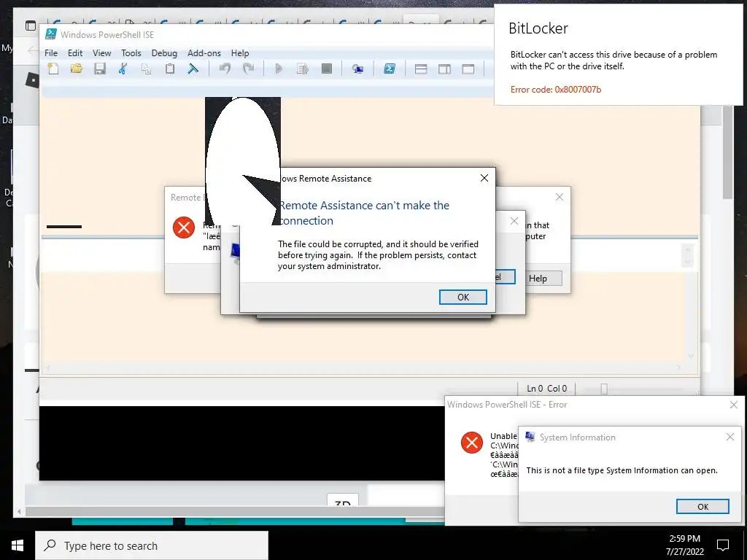Click the Paste clipboard icon

pyautogui.click(x=169, y=69)
